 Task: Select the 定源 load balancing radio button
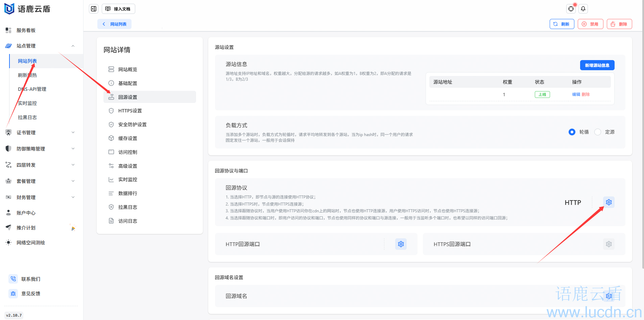click(598, 132)
